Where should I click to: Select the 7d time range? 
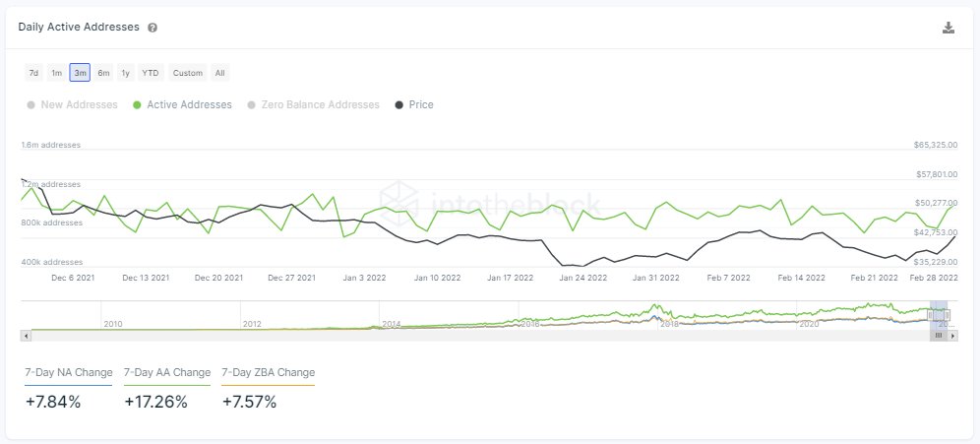click(33, 73)
